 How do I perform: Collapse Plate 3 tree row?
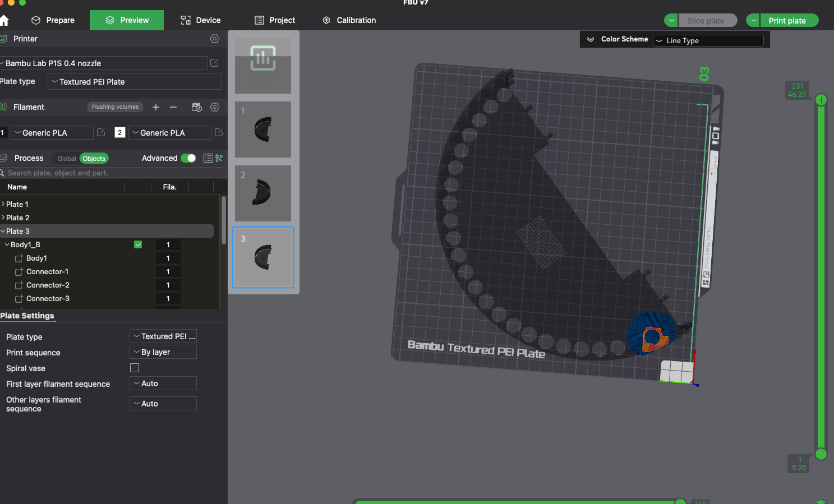[3, 231]
